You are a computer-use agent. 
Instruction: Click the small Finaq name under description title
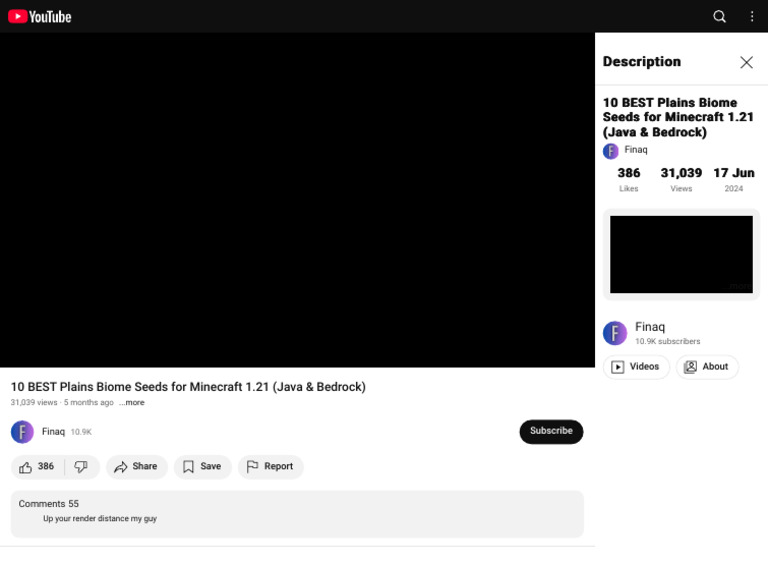click(x=636, y=150)
